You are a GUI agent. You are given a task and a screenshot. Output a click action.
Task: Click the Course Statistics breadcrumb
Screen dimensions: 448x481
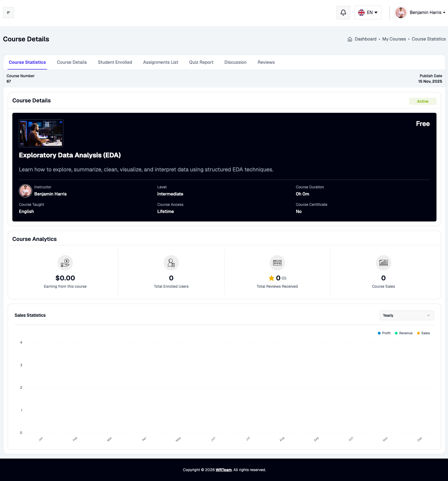click(x=429, y=39)
